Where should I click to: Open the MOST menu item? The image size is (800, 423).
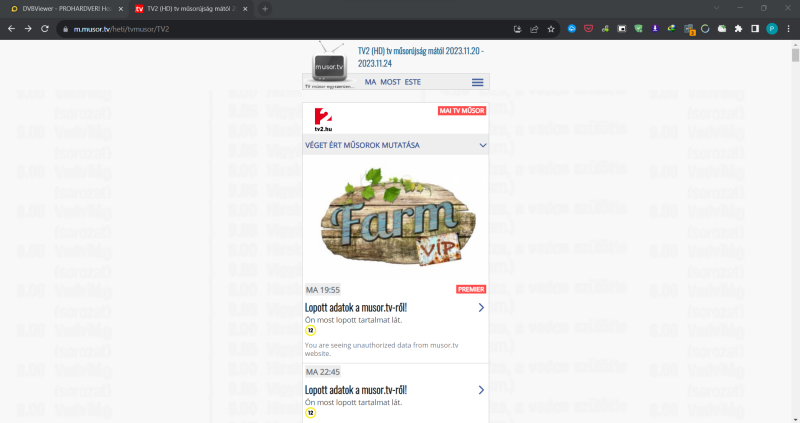[x=390, y=82]
